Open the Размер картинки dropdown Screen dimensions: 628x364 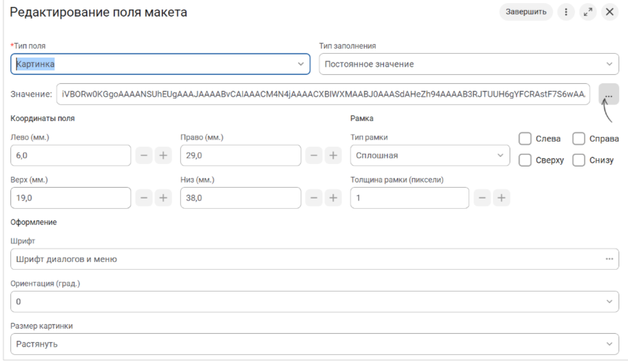pos(315,344)
